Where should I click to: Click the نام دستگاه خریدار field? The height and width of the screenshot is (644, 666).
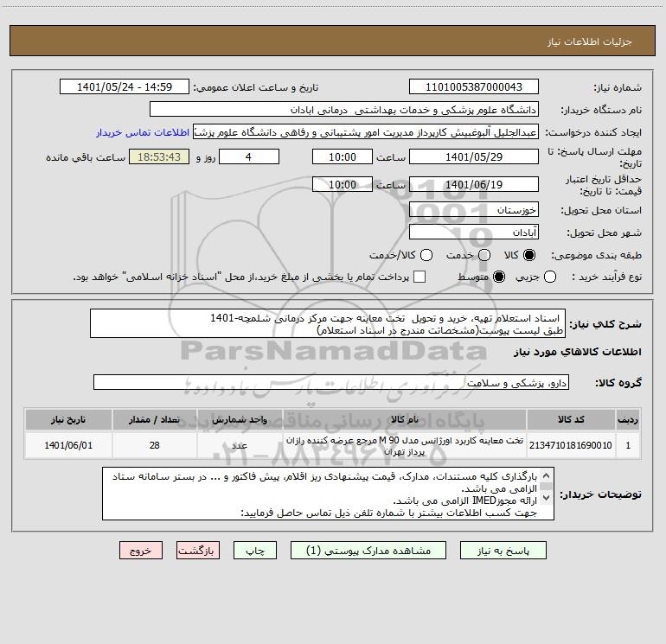coord(344,110)
